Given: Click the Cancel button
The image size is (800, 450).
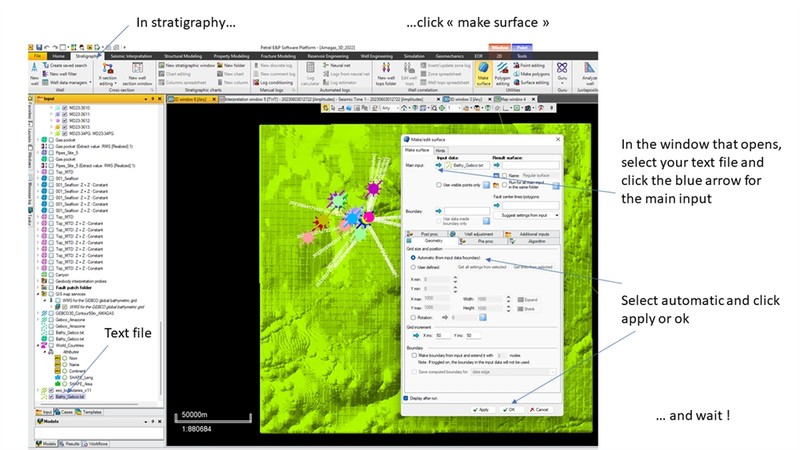Looking at the screenshot, I should [x=538, y=409].
